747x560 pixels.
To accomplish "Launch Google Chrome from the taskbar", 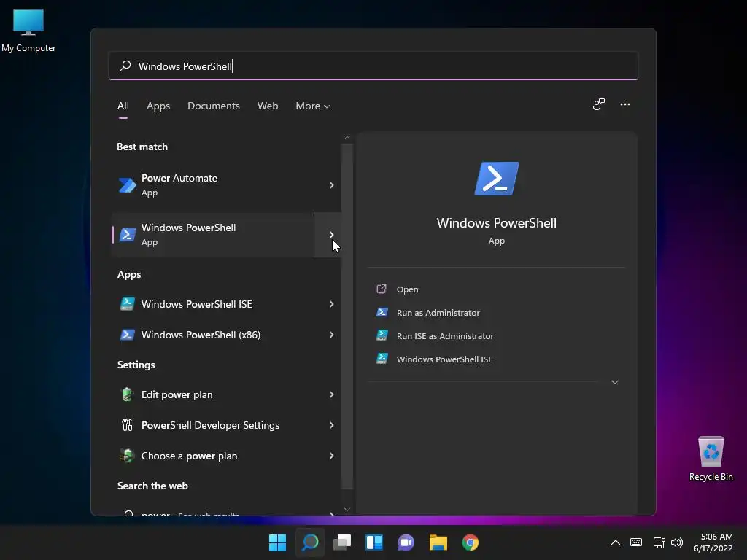I will [471, 542].
